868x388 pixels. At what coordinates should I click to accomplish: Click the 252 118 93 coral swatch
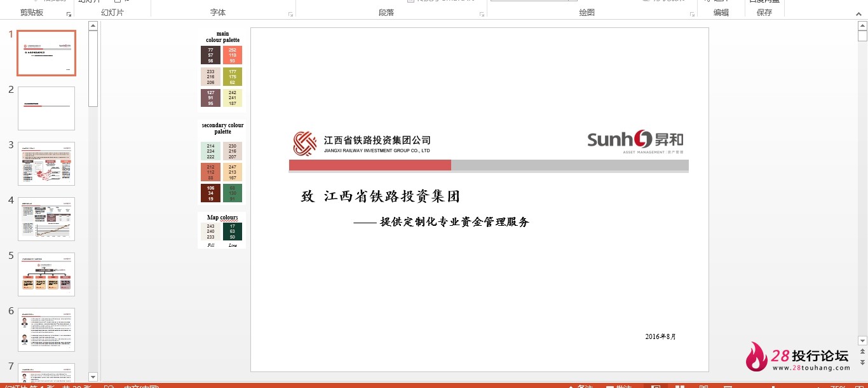tap(233, 55)
